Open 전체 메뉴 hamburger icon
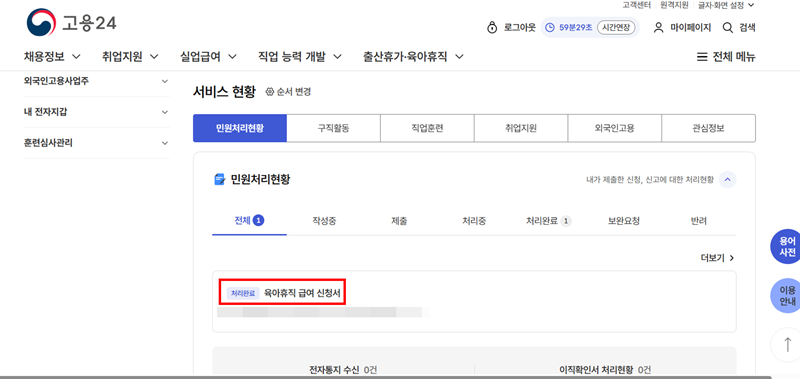The width and height of the screenshot is (800, 379). (702, 57)
